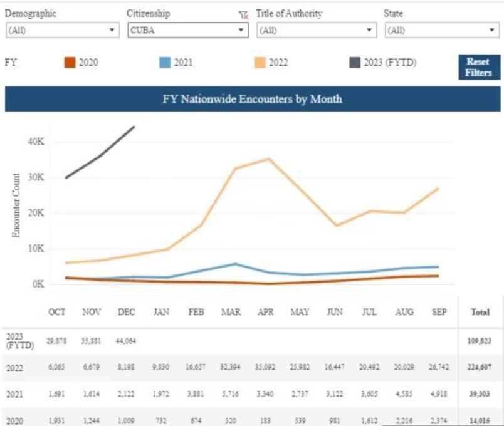Click the 2022 line peak at April
This screenshot has width=504, height=426.
(269, 158)
